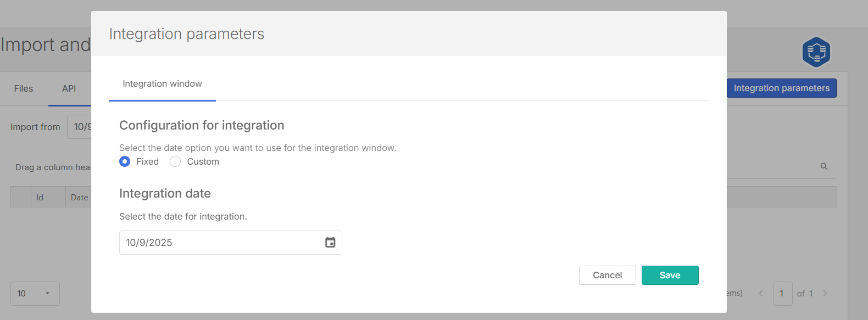Image resolution: width=868 pixels, height=320 pixels.
Task: Switch to the Integration window tab
Action: [x=162, y=84]
